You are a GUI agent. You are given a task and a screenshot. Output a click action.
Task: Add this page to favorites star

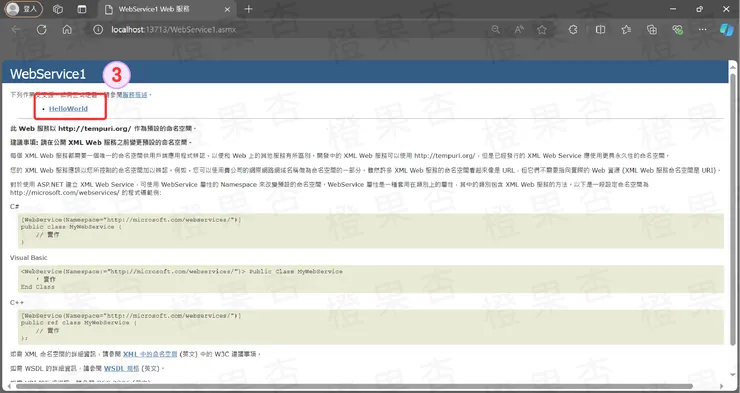coord(542,30)
